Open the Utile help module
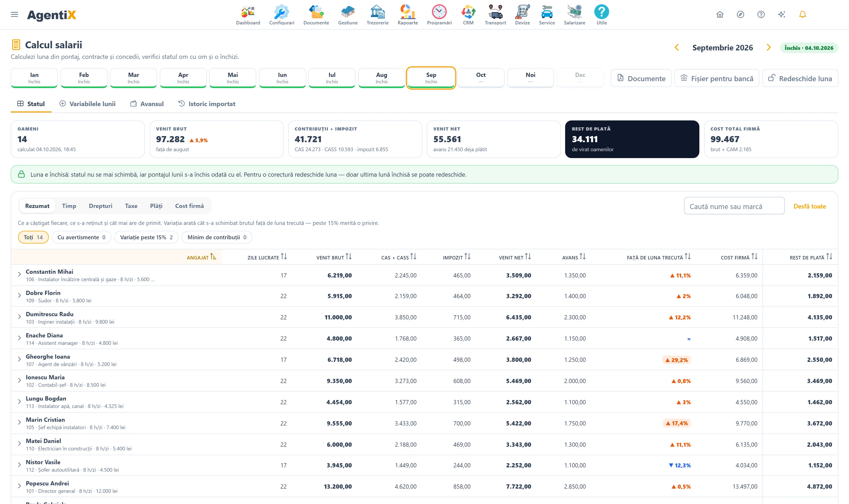This screenshot has width=849, height=504. click(601, 15)
